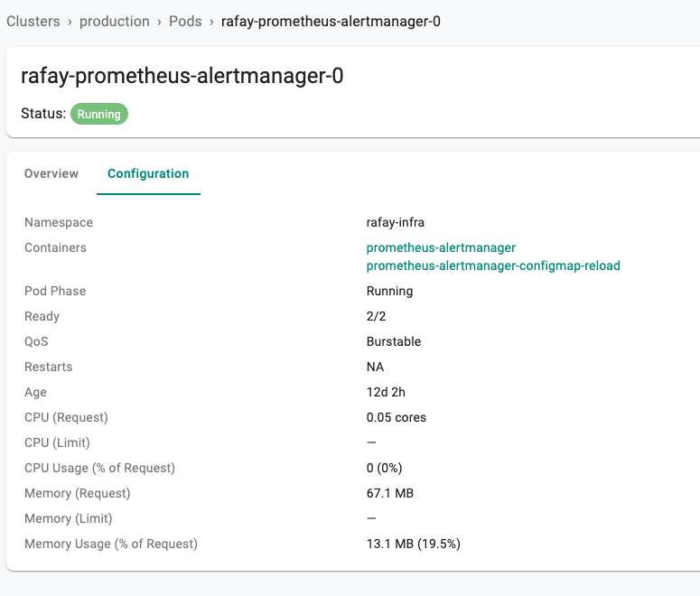Select the Configuration tab
700x596 pixels.
coord(148,173)
